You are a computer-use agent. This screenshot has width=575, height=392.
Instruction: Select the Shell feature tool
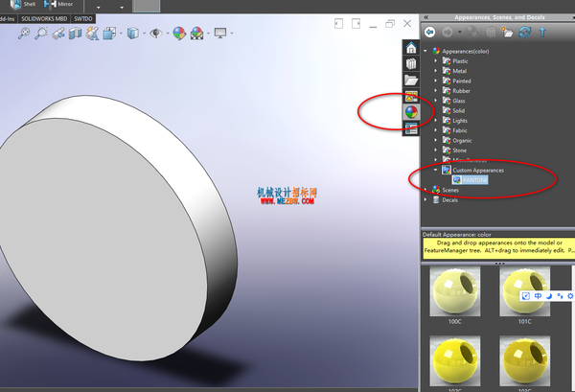[x=23, y=5]
